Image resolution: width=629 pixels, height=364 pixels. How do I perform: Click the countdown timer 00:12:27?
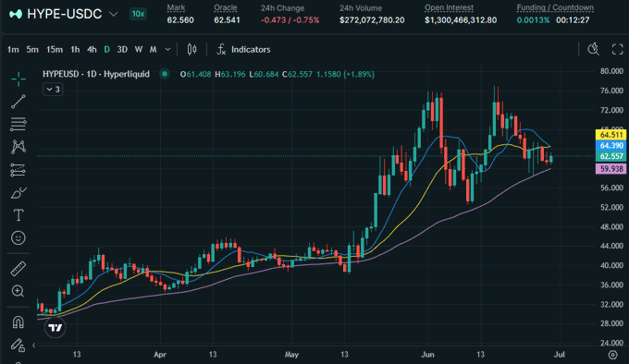(x=573, y=20)
